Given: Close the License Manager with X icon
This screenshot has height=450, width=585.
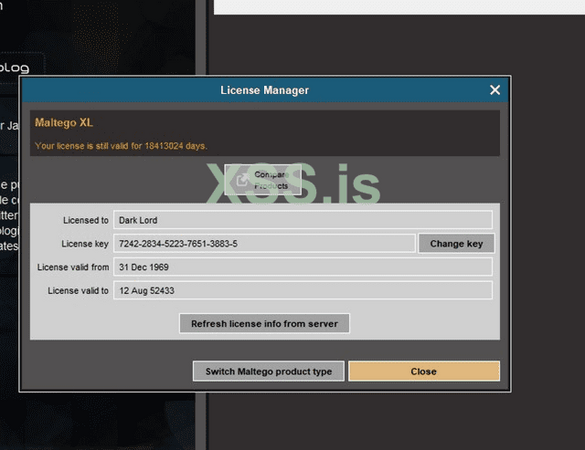Looking at the screenshot, I should point(495,90).
